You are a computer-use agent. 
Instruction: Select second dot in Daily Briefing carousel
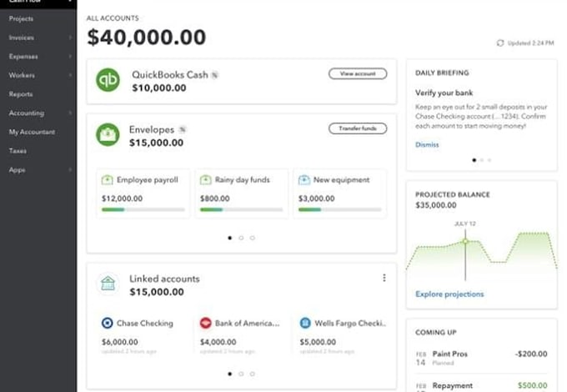pos(482,160)
